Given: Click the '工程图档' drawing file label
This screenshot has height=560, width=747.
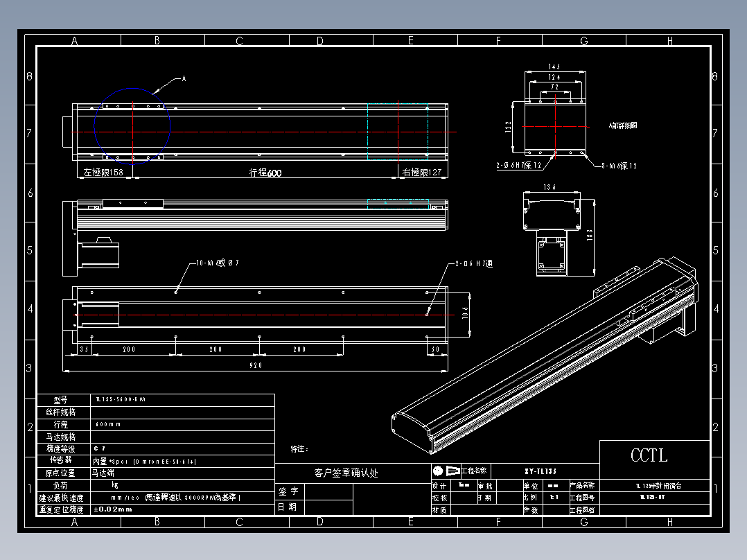Looking at the screenshot, I should [x=582, y=510].
